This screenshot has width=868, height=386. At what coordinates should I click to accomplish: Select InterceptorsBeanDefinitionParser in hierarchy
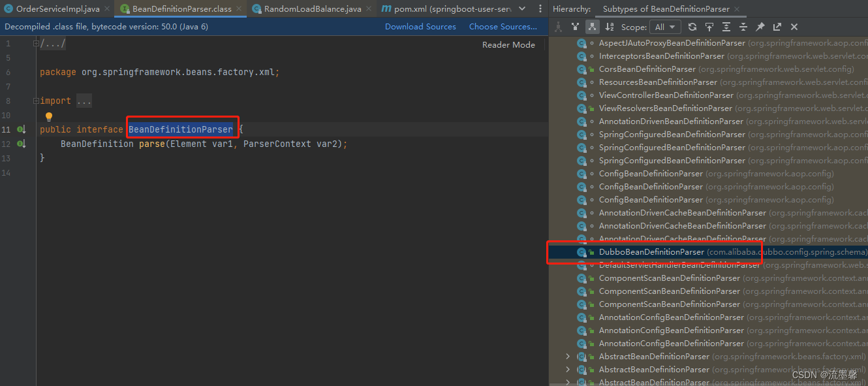[x=661, y=56]
